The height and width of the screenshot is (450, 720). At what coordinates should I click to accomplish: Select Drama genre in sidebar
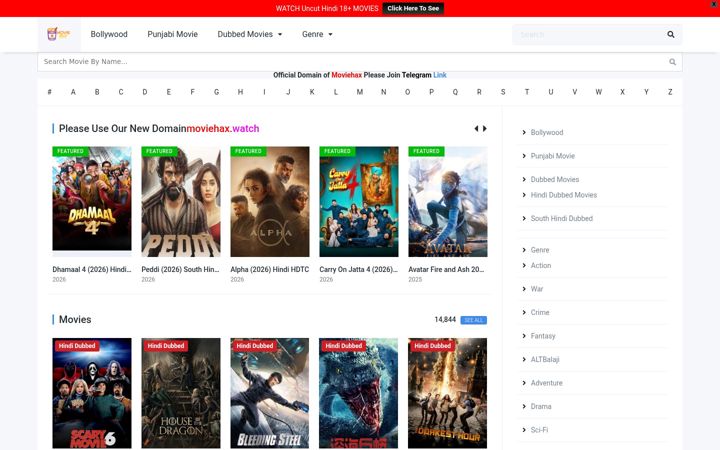pos(541,406)
